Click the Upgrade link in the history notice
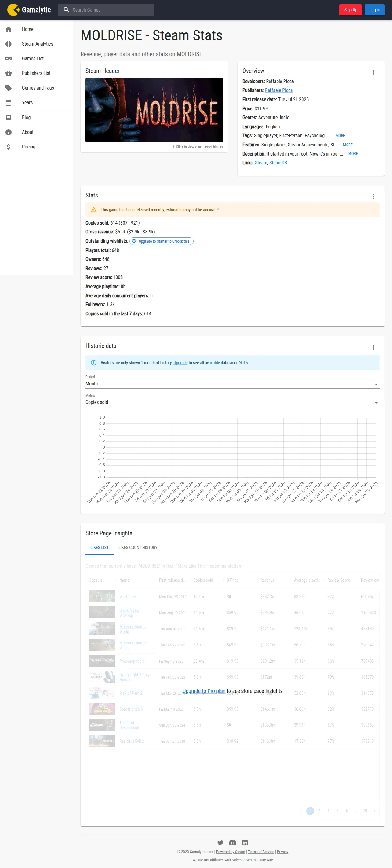 click(180, 363)
